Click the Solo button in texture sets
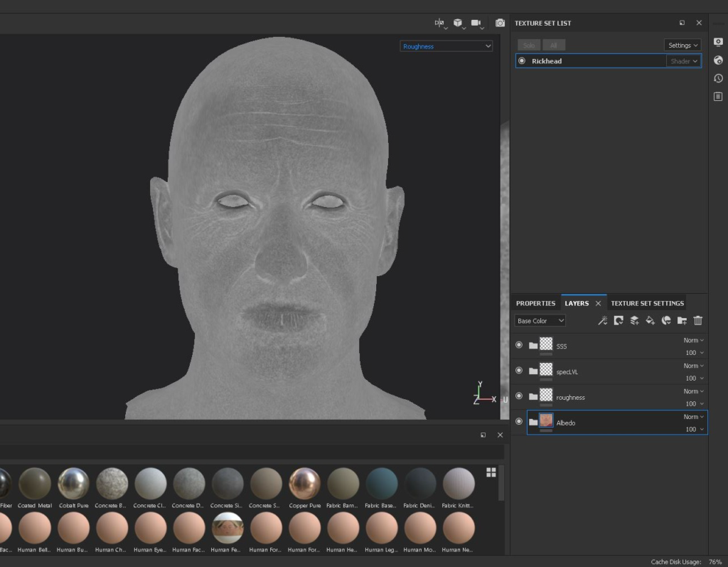The width and height of the screenshot is (728, 567). click(x=528, y=46)
